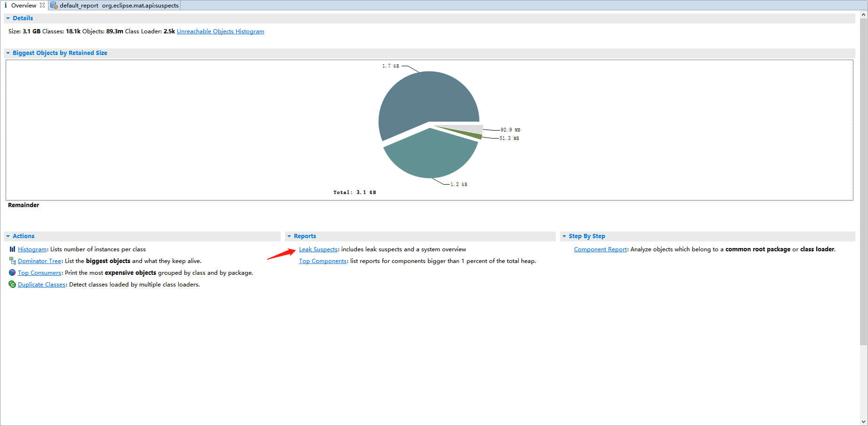868x426 pixels.
Task: Click the vertical scrollbar thumb
Action: pos(863,182)
